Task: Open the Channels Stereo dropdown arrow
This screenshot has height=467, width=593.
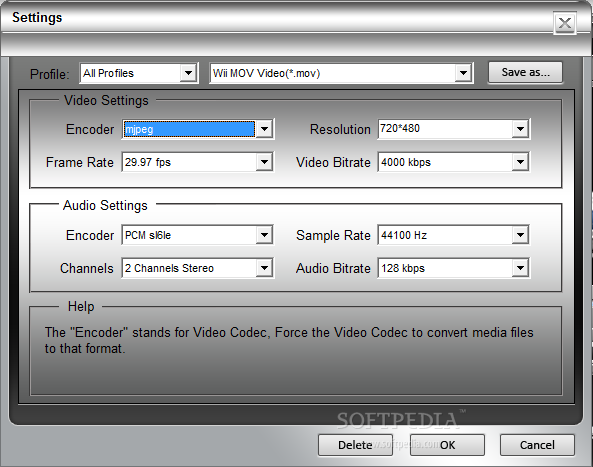Action: tap(264, 268)
